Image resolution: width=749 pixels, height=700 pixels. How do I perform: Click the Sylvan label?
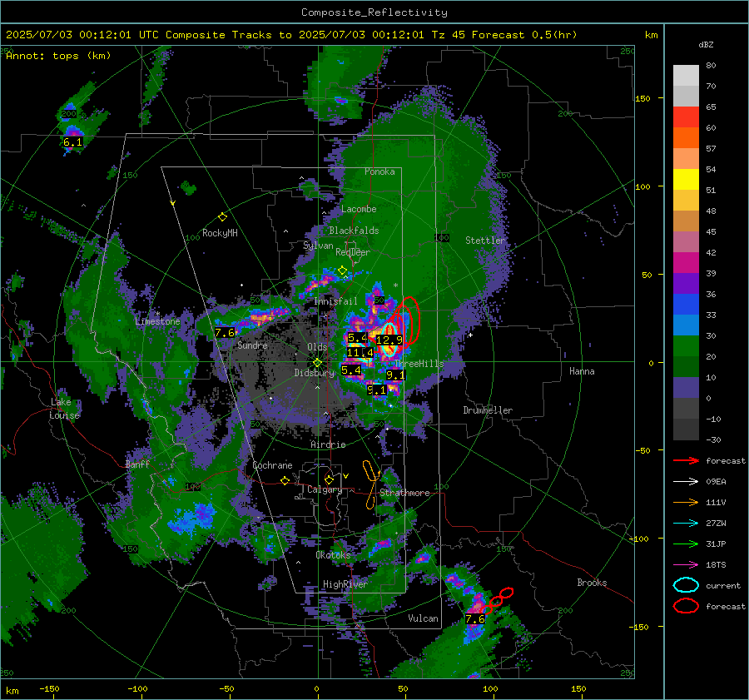coord(318,246)
